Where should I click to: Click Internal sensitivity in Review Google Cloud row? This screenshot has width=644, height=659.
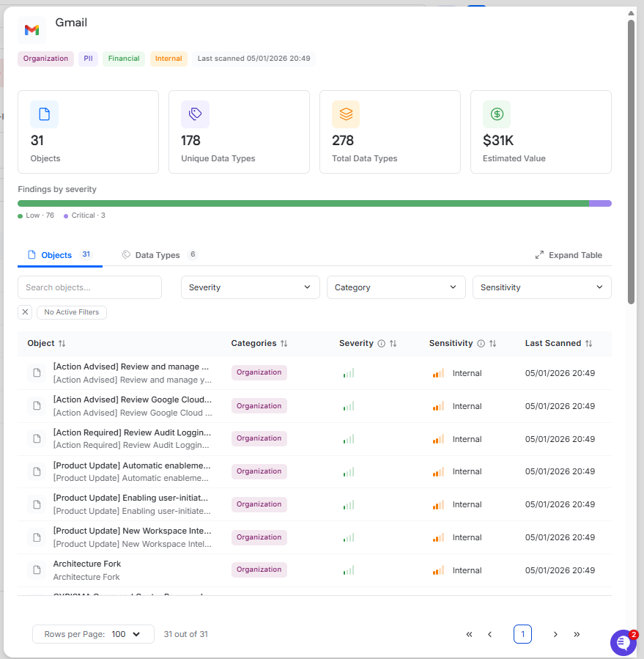(x=467, y=406)
